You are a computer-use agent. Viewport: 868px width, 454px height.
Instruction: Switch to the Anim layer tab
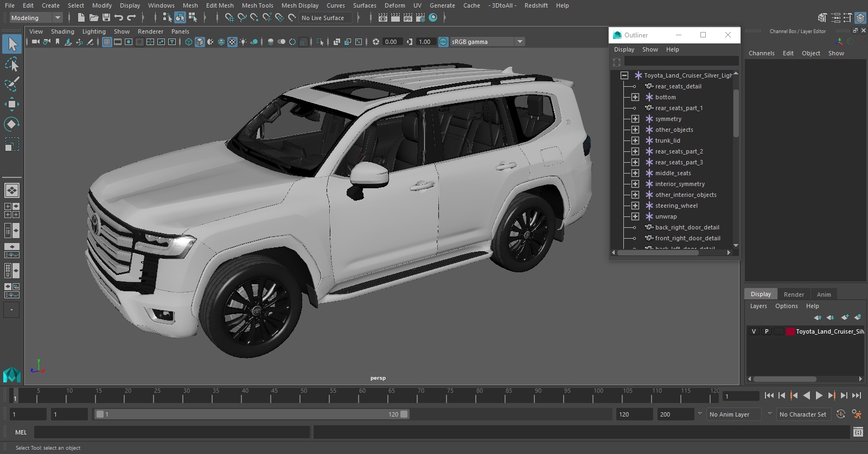coord(824,295)
